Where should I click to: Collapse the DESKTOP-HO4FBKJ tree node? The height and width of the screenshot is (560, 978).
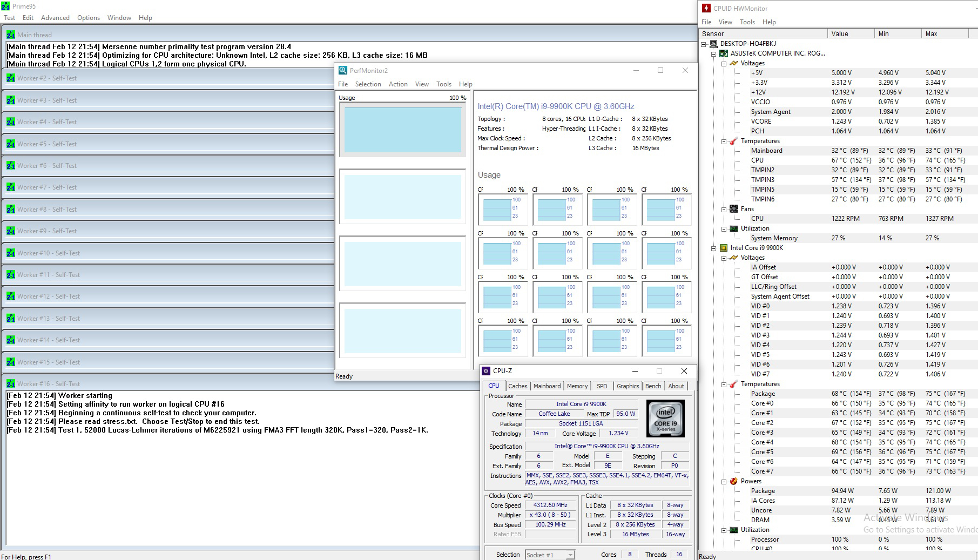click(x=704, y=44)
